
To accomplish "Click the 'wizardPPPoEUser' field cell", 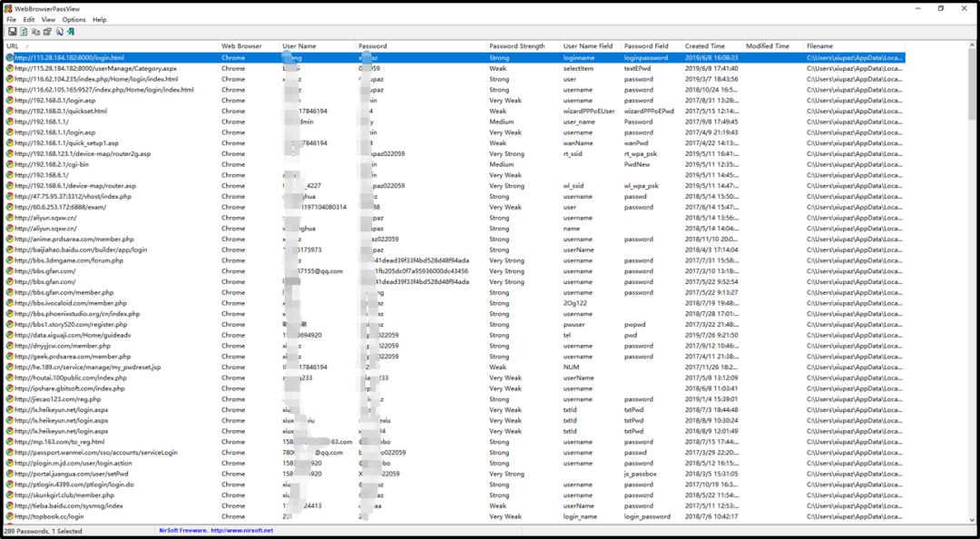I will [589, 111].
